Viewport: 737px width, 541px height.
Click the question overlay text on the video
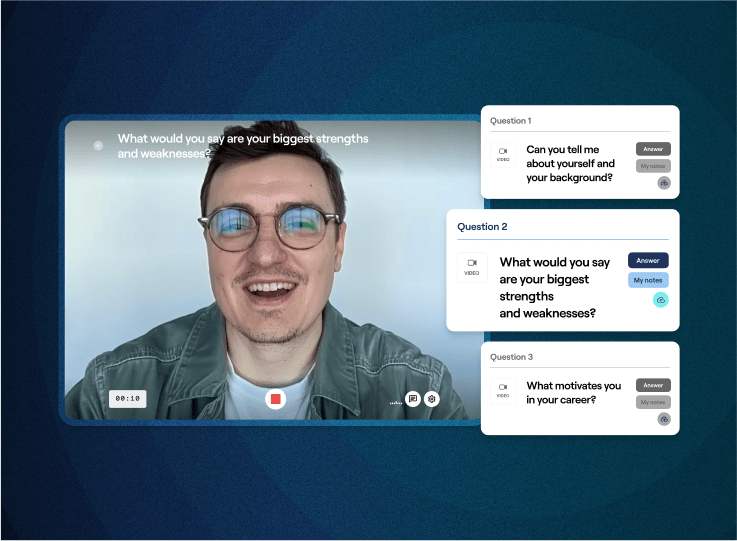pyautogui.click(x=243, y=146)
